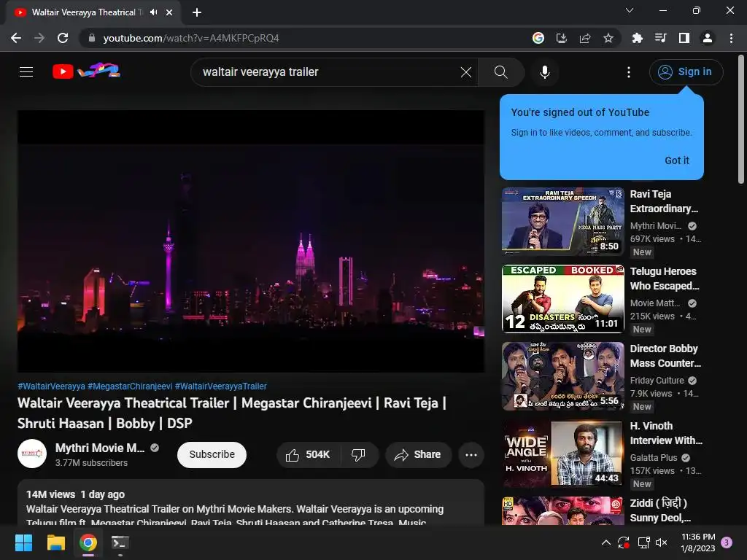
Task: Open Telugu Heroes Who Escaped thumbnail
Action: (562, 298)
